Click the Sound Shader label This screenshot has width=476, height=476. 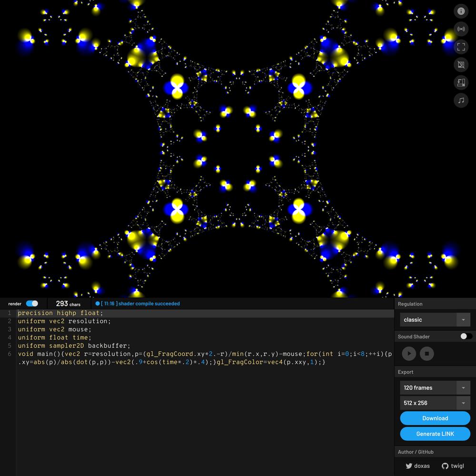[414, 337]
